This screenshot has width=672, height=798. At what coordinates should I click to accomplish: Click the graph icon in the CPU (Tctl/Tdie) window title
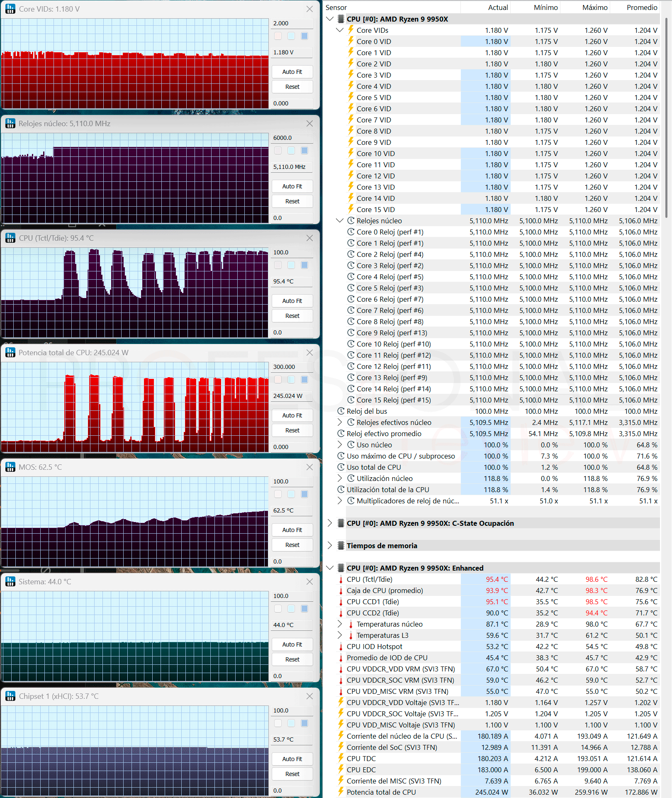tap(10, 238)
